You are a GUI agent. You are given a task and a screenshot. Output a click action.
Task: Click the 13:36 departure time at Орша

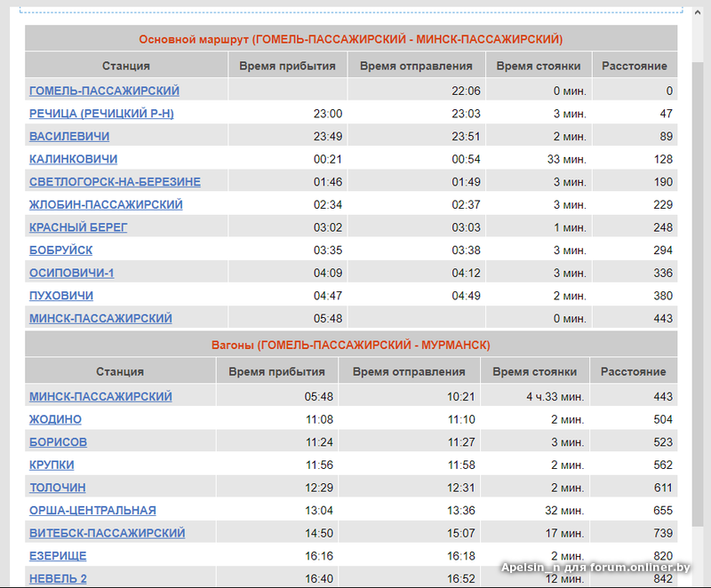pos(461,511)
